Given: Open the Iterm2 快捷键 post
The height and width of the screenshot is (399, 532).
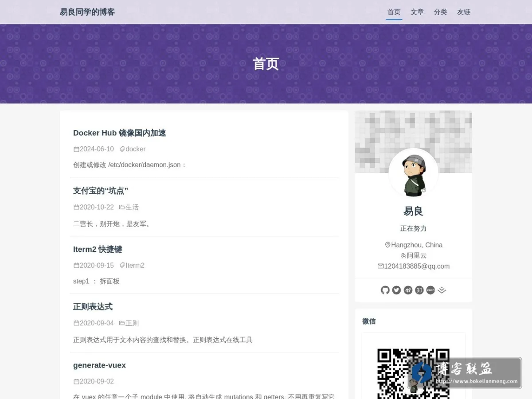Looking at the screenshot, I should [x=98, y=249].
